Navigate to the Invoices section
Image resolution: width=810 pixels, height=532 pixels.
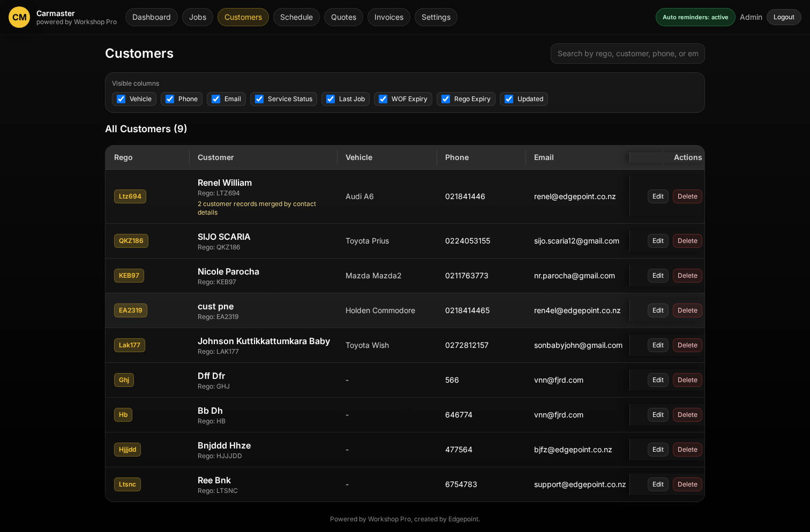tap(388, 17)
